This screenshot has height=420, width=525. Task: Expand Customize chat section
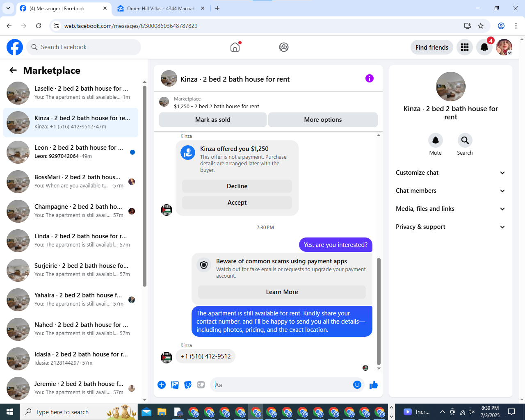pos(450,173)
